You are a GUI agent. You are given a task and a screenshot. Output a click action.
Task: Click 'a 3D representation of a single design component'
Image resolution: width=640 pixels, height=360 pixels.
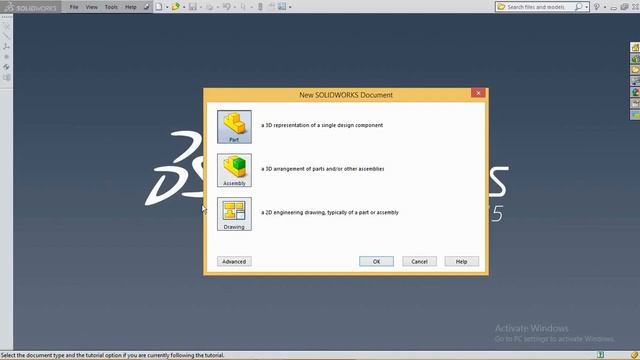click(322, 125)
